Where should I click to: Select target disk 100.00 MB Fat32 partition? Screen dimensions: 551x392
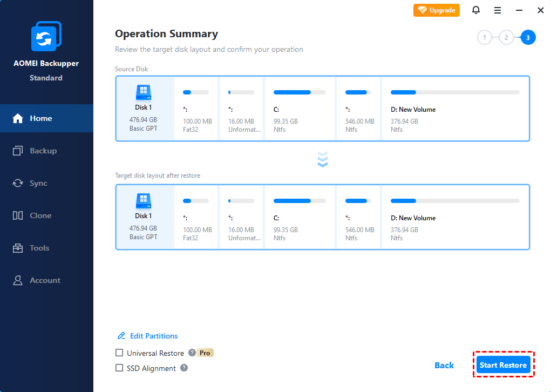tap(196, 217)
